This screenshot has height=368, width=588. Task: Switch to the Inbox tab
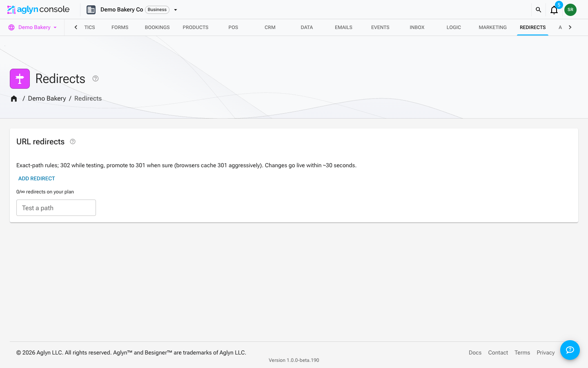[417, 27]
